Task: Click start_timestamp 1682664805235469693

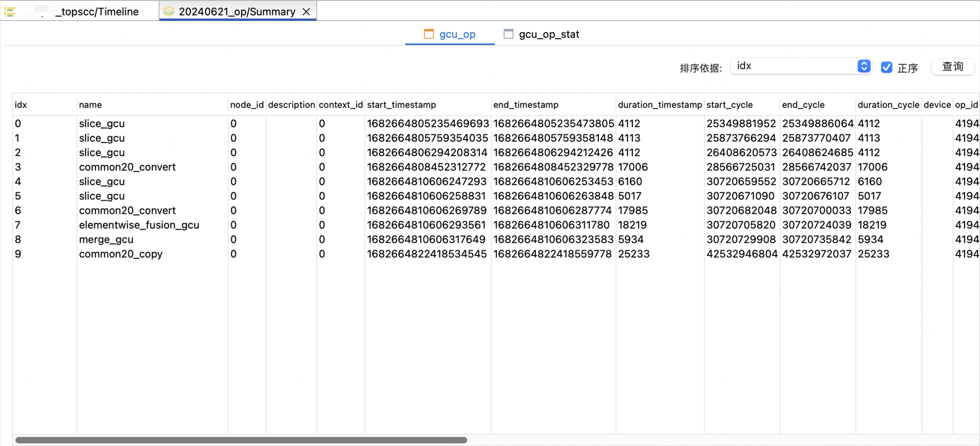Action: [x=428, y=124]
